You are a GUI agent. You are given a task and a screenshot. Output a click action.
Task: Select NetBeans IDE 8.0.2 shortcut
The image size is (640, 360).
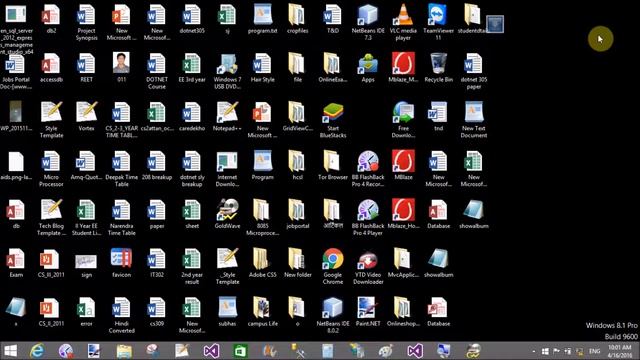(333, 315)
